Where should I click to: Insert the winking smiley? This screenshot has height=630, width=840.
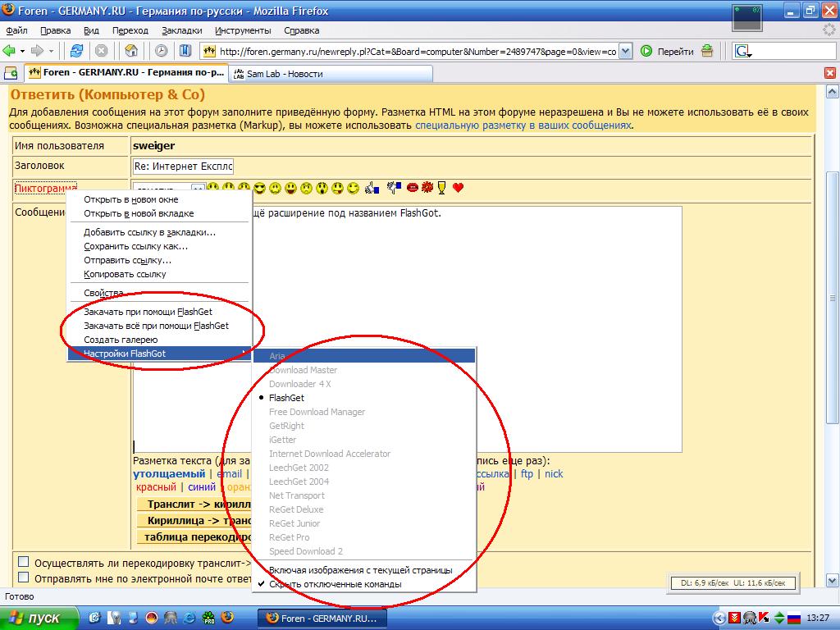[353, 188]
